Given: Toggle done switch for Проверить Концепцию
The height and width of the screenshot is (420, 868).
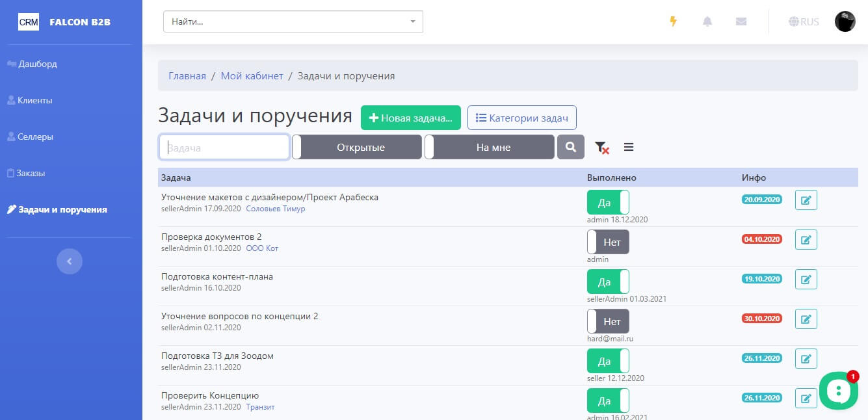Looking at the screenshot, I should pyautogui.click(x=608, y=400).
